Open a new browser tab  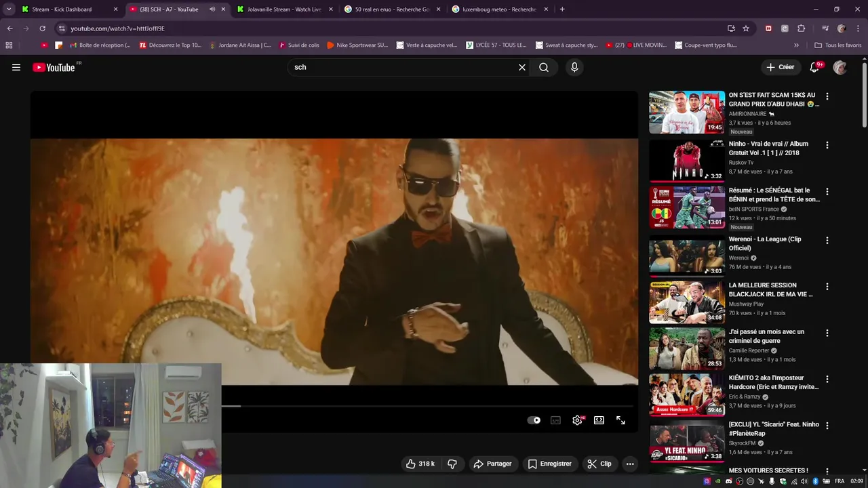coord(562,9)
